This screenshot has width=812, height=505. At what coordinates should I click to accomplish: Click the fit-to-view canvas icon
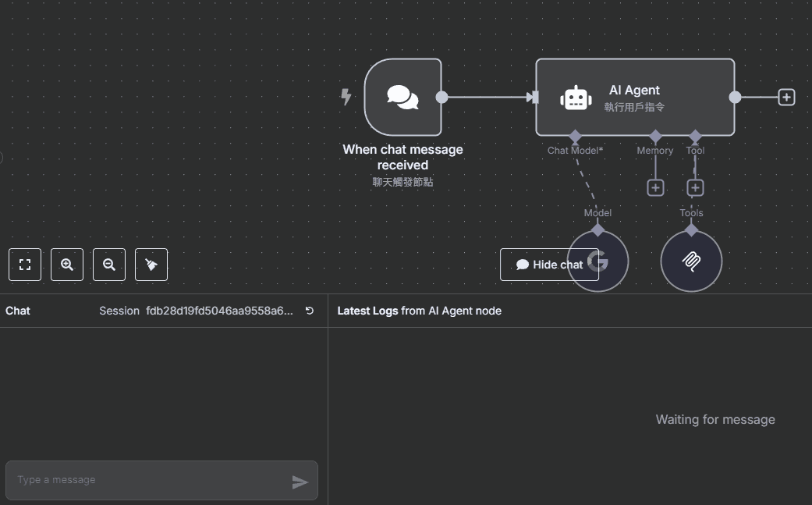click(25, 265)
